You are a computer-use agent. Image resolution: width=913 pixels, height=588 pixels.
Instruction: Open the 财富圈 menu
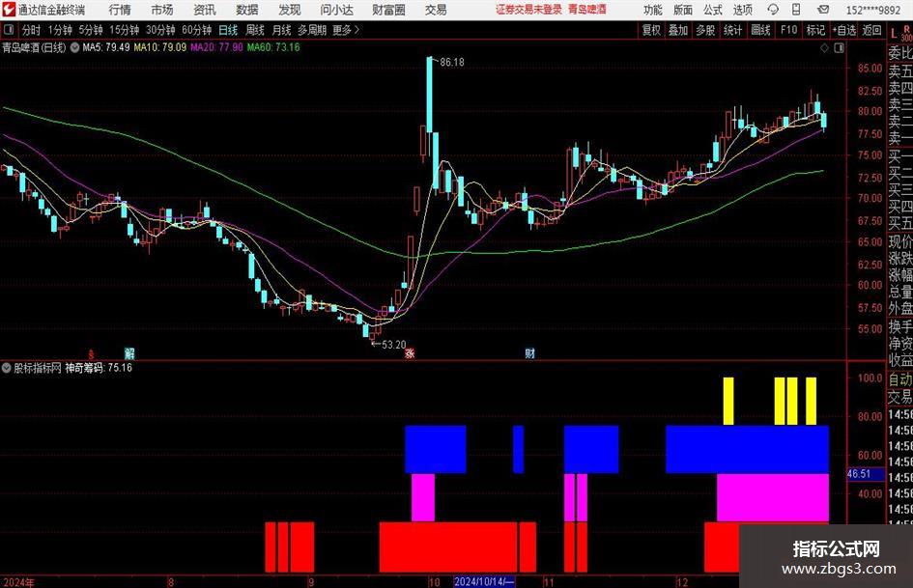388,10
